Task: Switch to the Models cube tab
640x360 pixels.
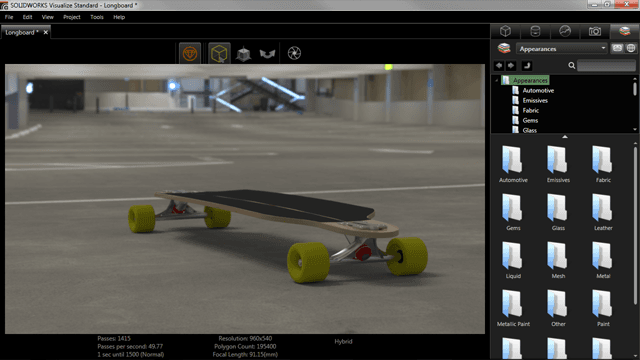Action: point(505,31)
